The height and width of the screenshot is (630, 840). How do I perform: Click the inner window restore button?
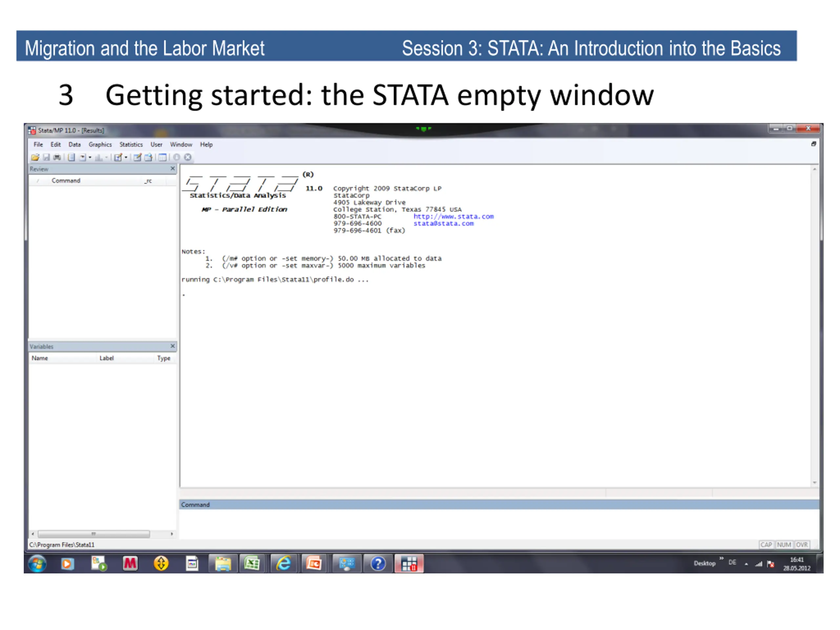(x=813, y=144)
